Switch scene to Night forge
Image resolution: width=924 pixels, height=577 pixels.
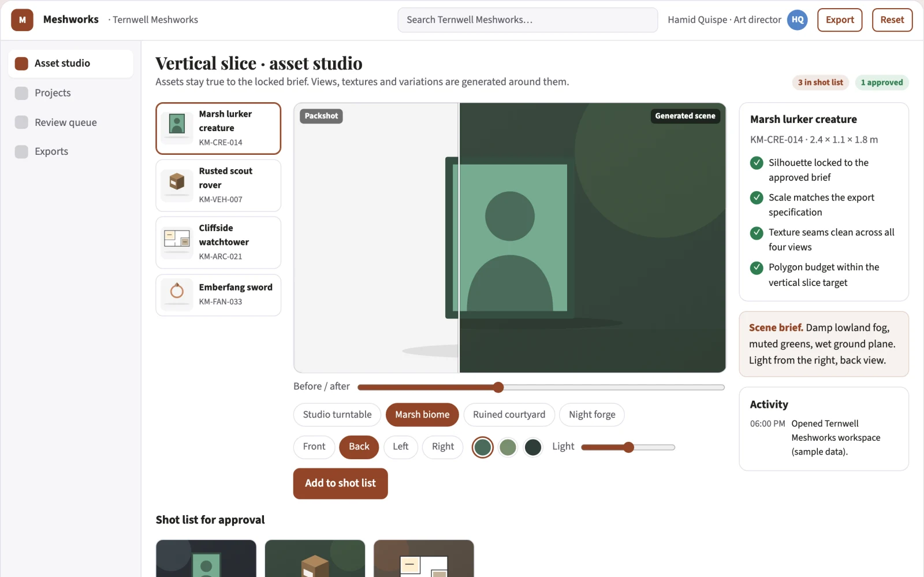tap(592, 415)
